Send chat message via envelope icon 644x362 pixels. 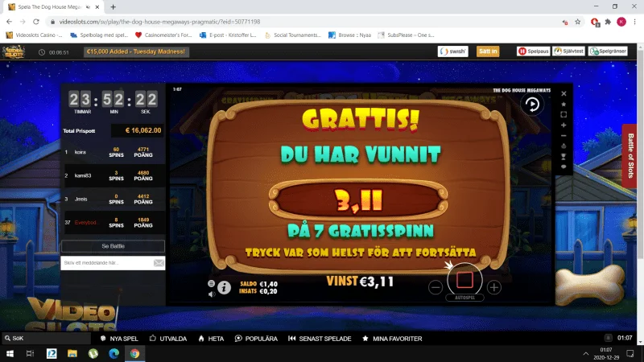coord(159,263)
